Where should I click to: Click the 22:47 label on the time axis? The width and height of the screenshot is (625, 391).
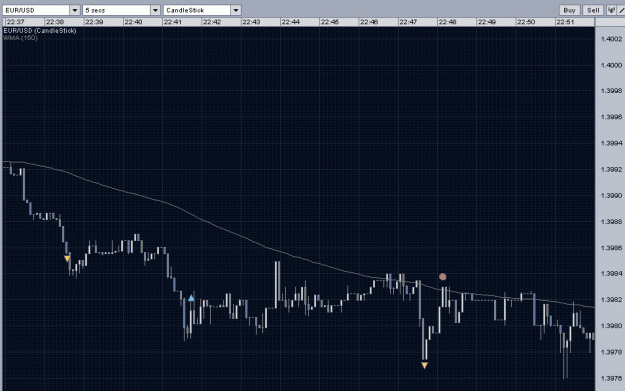point(408,22)
